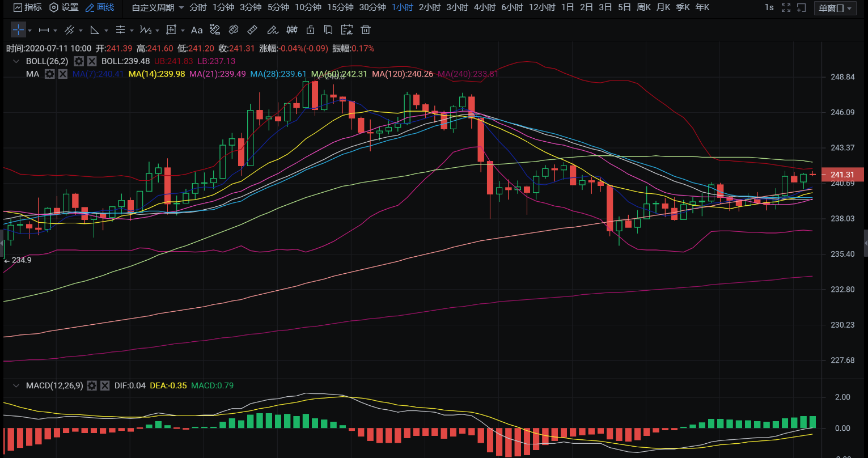
Task: Open the 指标 indicators panel
Action: 27,7
